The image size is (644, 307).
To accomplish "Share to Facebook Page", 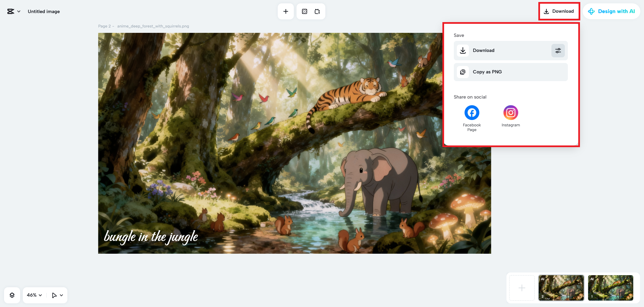I will coord(472,118).
